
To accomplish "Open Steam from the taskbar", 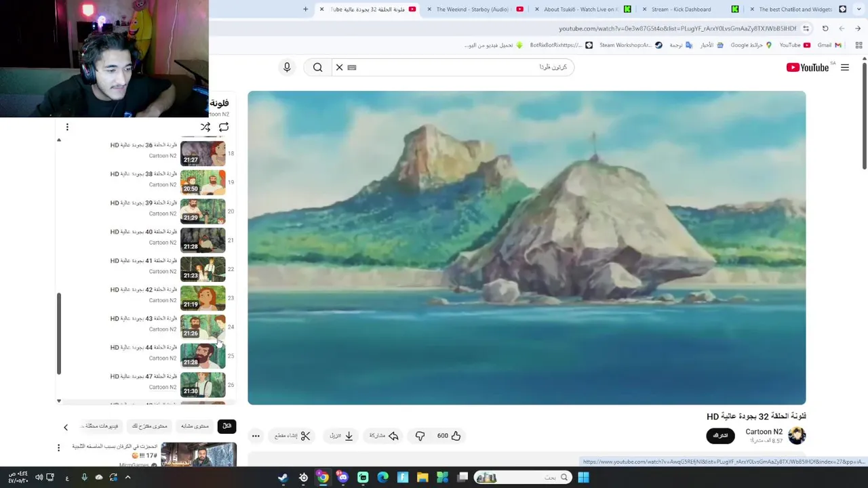I will point(283,478).
